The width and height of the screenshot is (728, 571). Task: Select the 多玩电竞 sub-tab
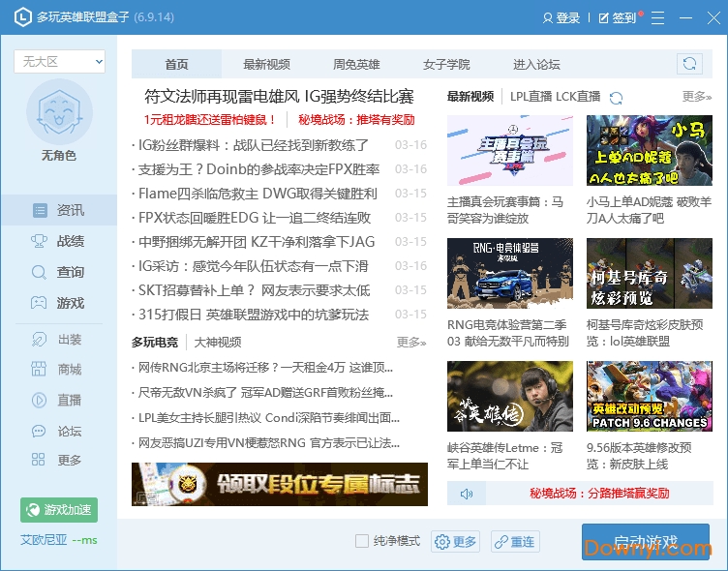pyautogui.click(x=155, y=343)
